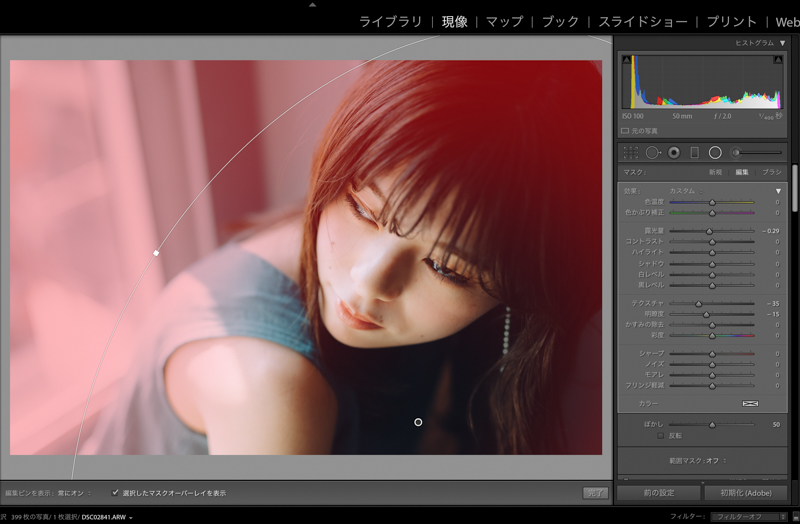Switch to マップ module
Image resolution: width=800 pixels, height=524 pixels.
[x=505, y=22]
